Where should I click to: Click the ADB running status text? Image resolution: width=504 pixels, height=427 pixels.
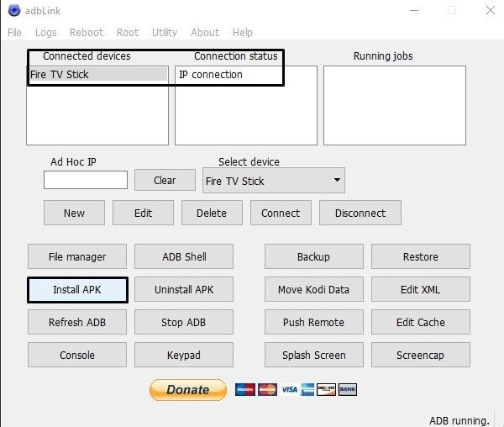tap(459, 421)
